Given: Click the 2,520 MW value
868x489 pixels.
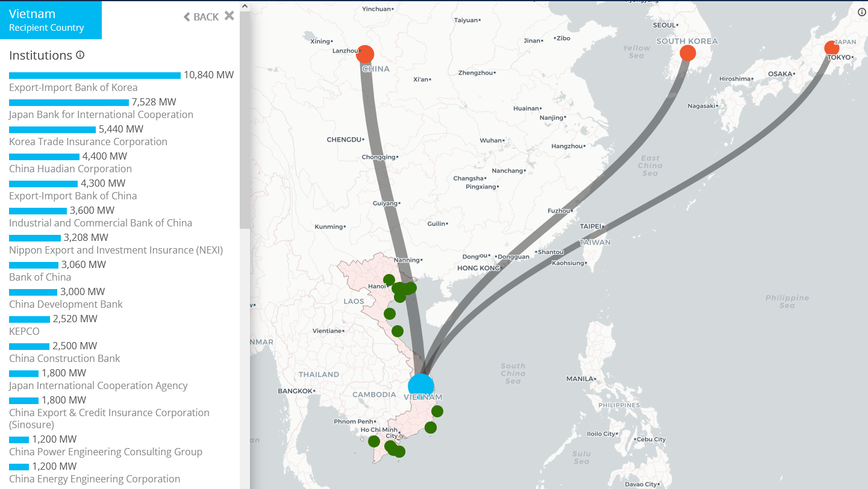Looking at the screenshot, I should pyautogui.click(x=75, y=319).
